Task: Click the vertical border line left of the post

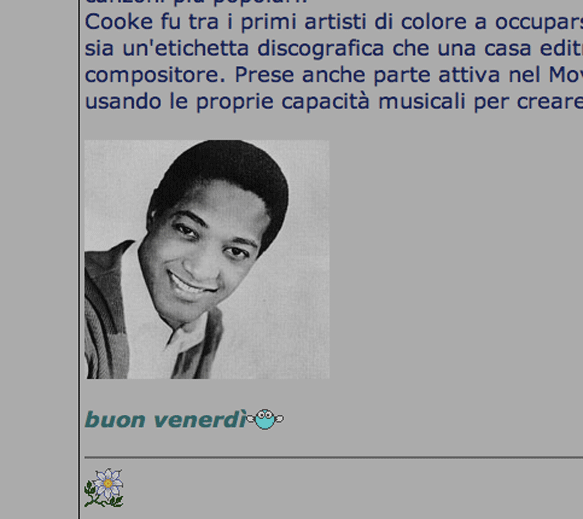Action: pyautogui.click(x=79, y=260)
